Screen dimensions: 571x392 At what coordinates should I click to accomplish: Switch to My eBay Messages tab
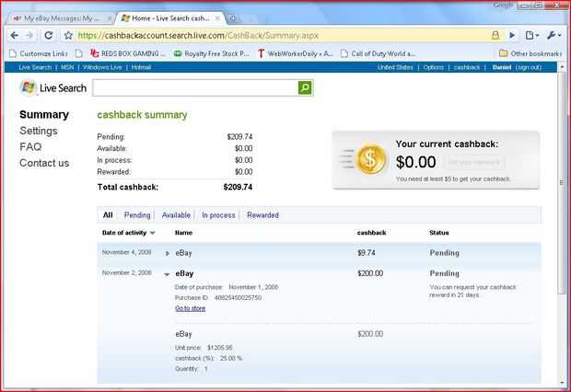[x=60, y=18]
